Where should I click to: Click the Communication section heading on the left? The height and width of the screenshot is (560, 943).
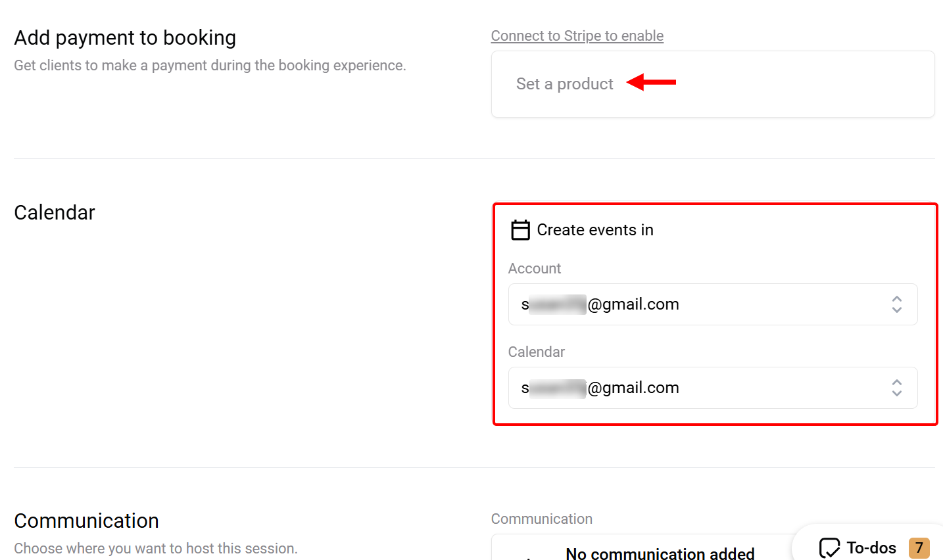pos(86,521)
